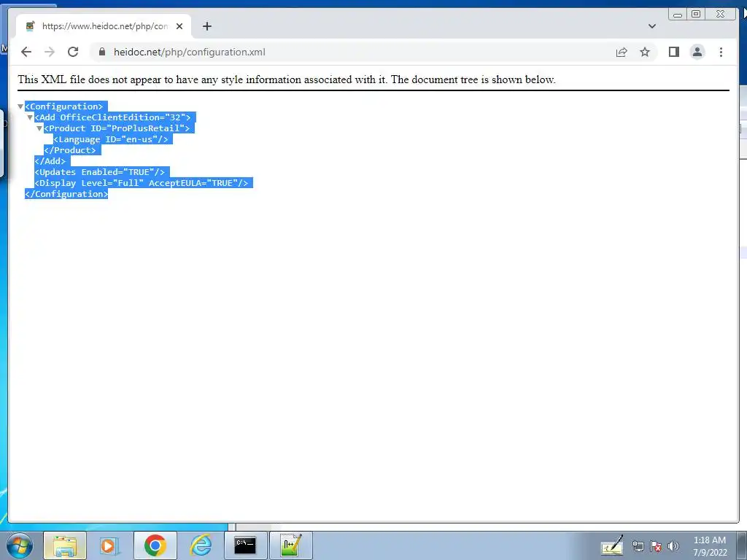Collapse the Product ID node
Viewport: 747px width, 560px height.
[x=39, y=128]
